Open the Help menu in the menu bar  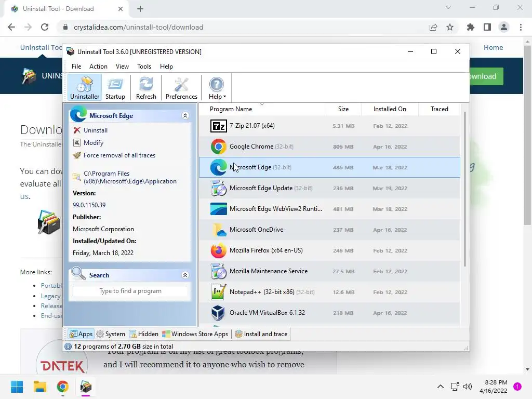tap(166, 66)
